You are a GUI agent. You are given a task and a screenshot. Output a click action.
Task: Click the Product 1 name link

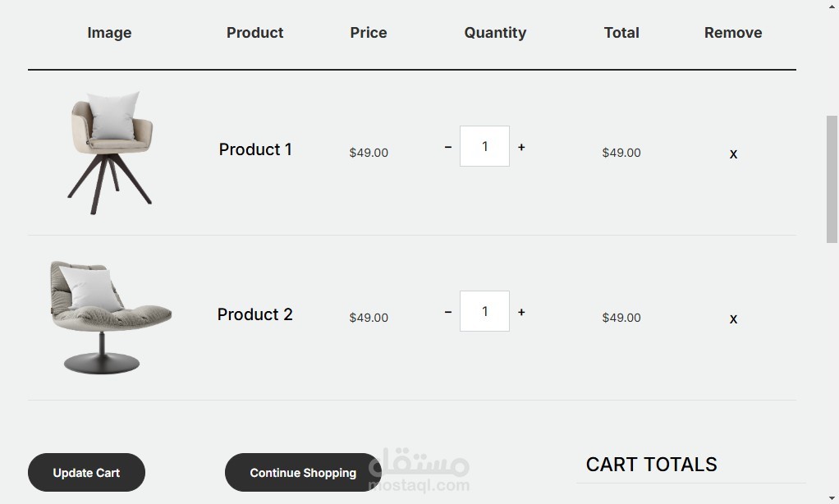[255, 149]
